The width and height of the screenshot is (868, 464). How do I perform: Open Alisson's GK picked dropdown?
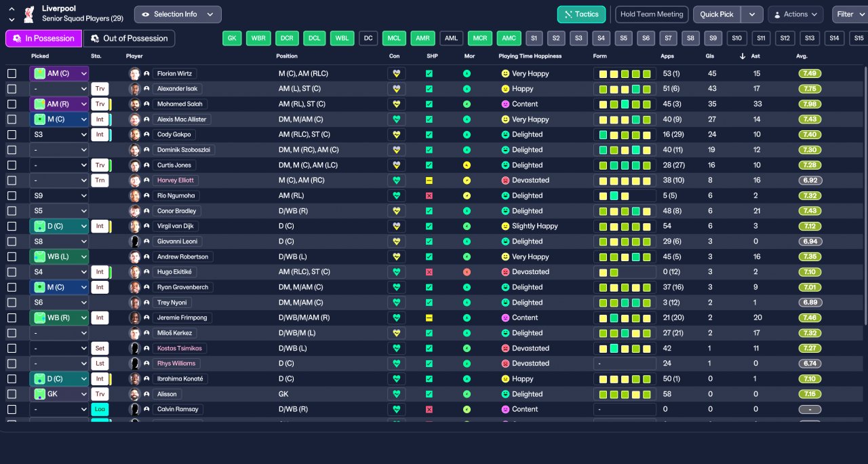coord(59,394)
